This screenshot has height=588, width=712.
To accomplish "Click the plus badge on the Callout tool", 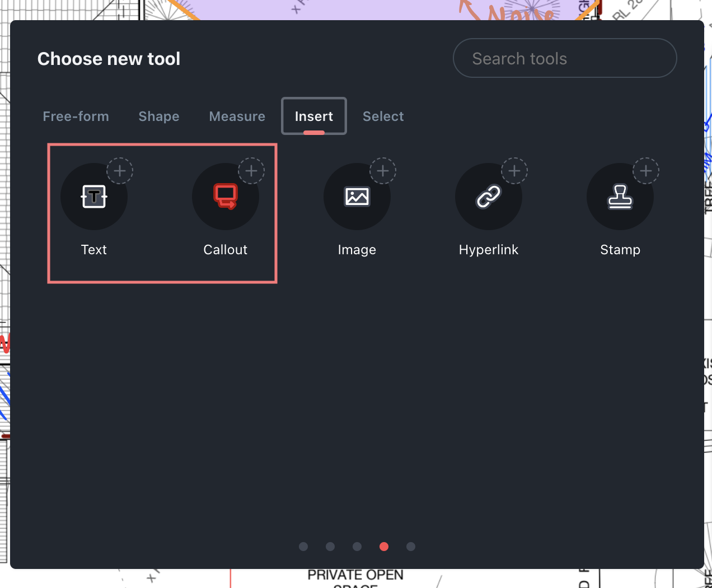I will pyautogui.click(x=251, y=171).
